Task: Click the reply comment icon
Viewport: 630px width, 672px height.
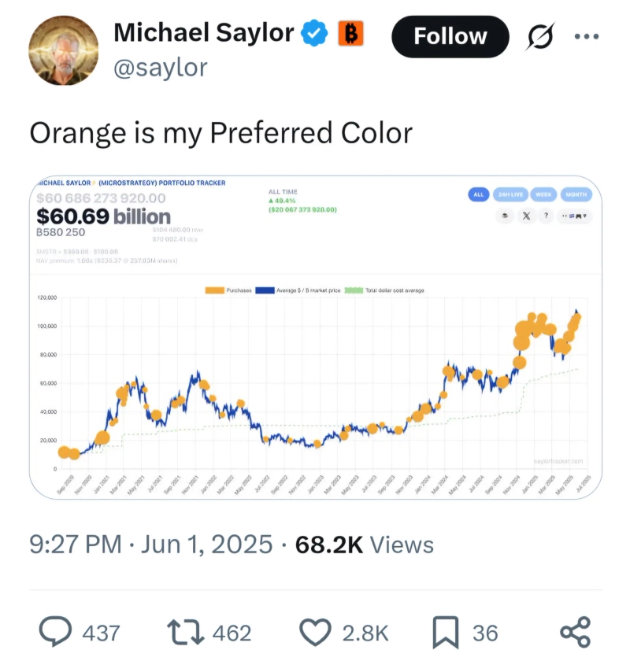Action: (x=56, y=632)
